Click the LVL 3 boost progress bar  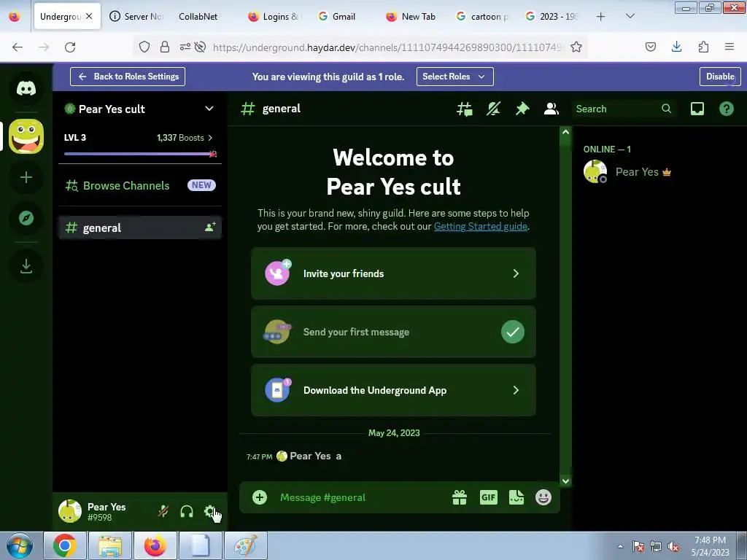tap(141, 154)
